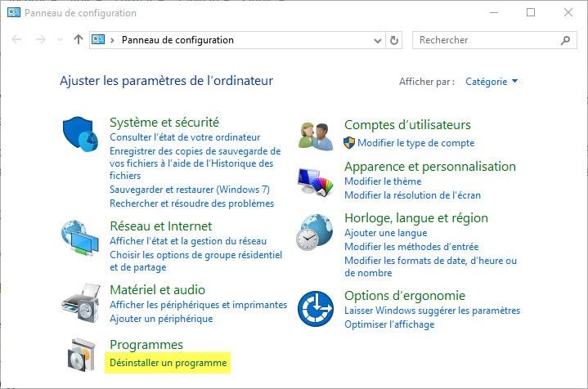Click the Panneau de configuration breadcrumb
Screen dimensions: 588x389
(177, 40)
